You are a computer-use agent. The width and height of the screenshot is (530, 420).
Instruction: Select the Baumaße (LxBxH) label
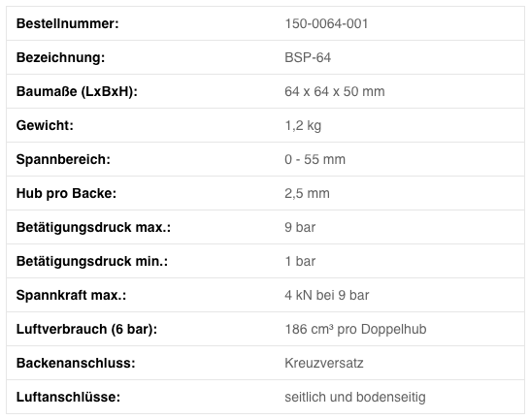click(x=77, y=91)
